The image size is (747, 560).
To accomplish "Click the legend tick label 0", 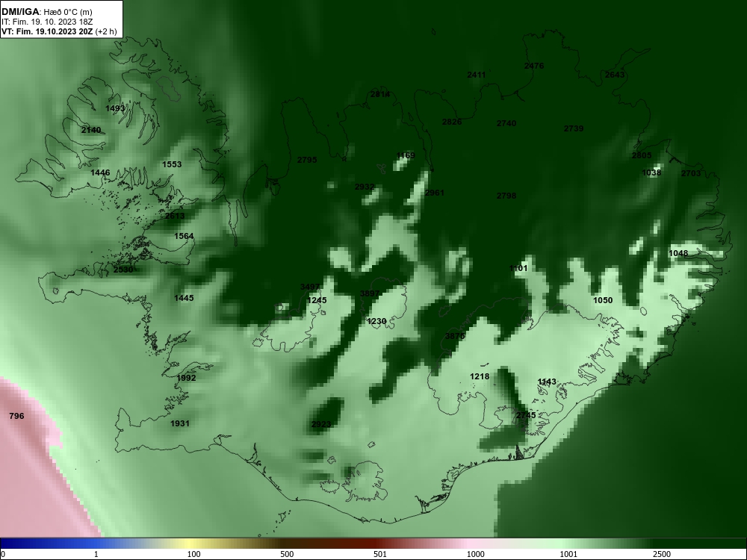I will 3,554.
